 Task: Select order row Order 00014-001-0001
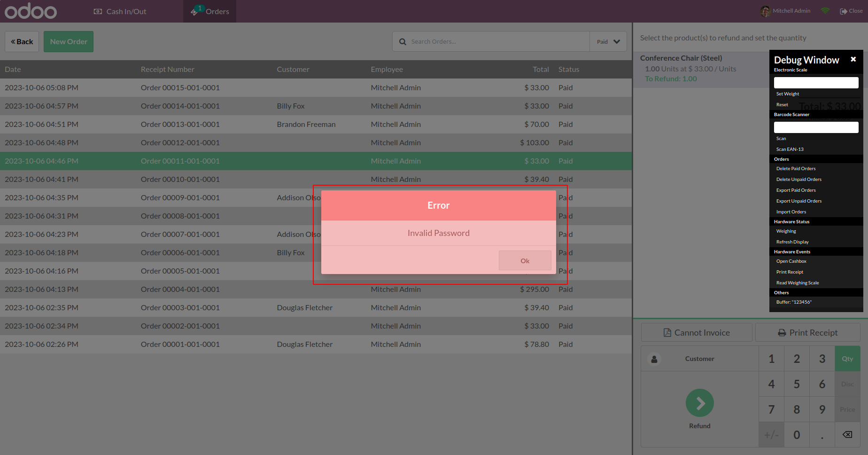(x=316, y=106)
